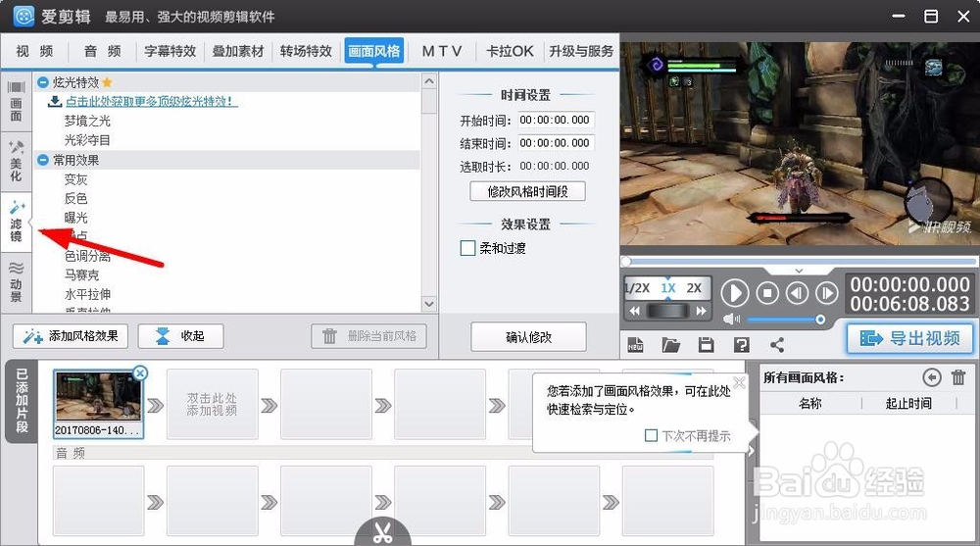This screenshot has width=980, height=546.
Task: Select 色调分离 effect
Action: [x=87, y=256]
